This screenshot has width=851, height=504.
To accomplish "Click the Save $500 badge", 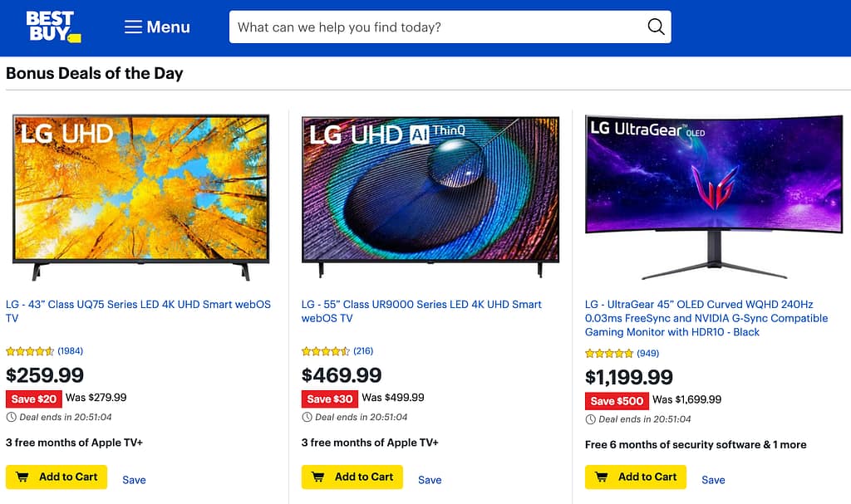I will 617,401.
